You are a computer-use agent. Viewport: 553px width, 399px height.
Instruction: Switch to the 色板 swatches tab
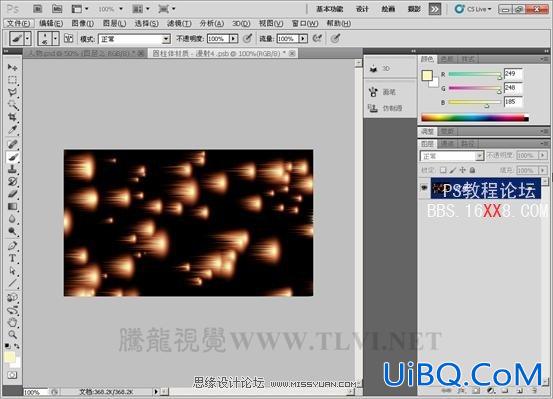(x=448, y=59)
